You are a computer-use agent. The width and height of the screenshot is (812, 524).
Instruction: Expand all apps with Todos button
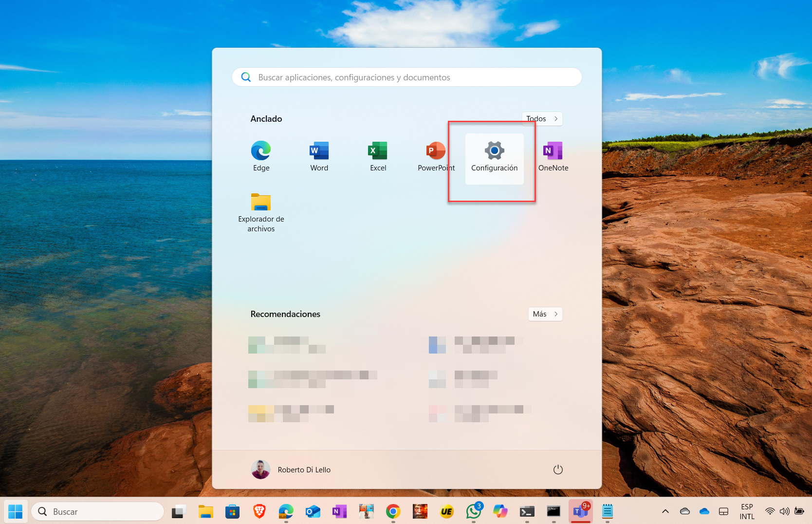(542, 119)
